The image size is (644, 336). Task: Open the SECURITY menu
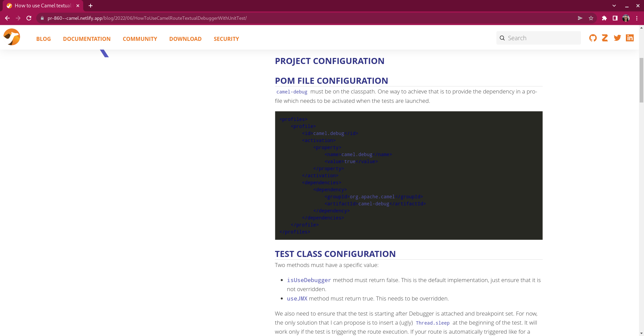(x=226, y=39)
